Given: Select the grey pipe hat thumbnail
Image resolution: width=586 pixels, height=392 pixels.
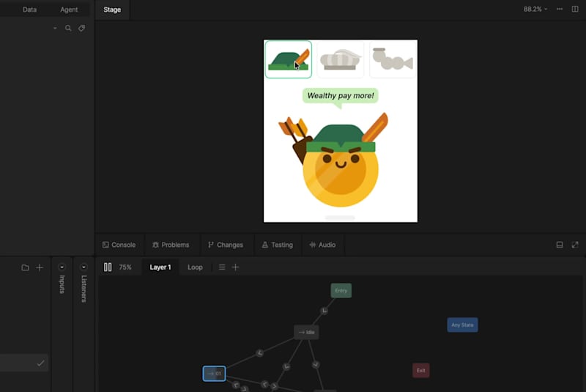Looking at the screenshot, I should pyautogui.click(x=393, y=59).
